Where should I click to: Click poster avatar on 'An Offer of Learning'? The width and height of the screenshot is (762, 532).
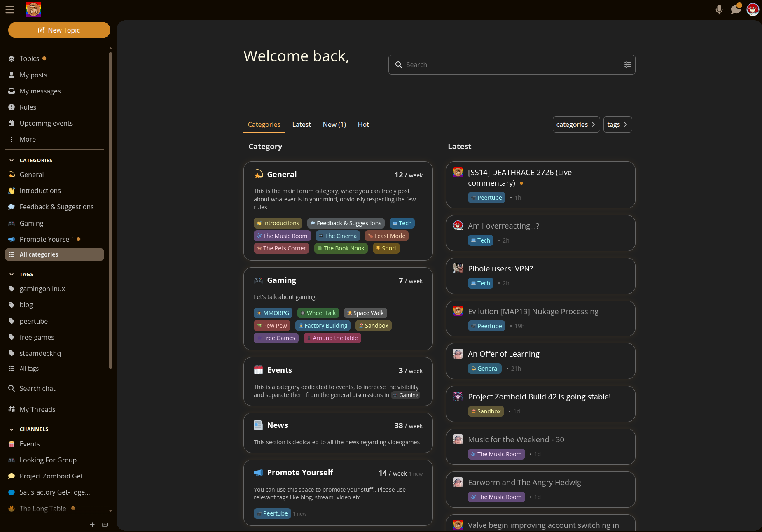pos(458,354)
